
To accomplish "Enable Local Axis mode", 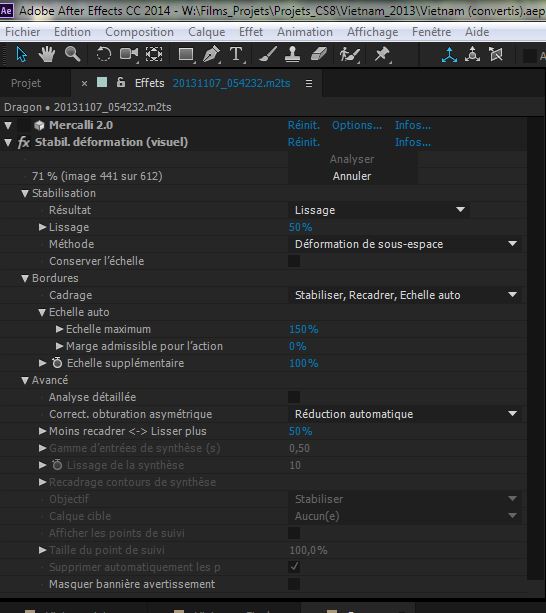I will tap(449, 55).
